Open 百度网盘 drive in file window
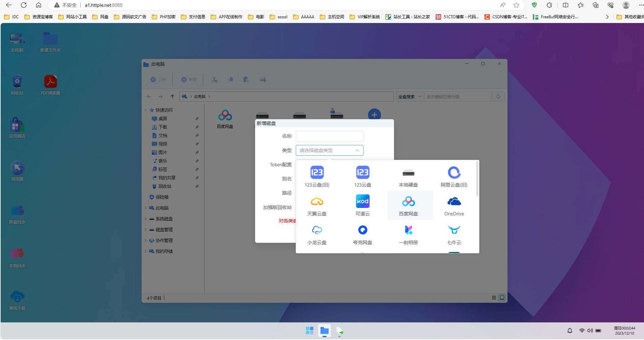Image resolution: width=644 pixels, height=340 pixels. tap(225, 119)
